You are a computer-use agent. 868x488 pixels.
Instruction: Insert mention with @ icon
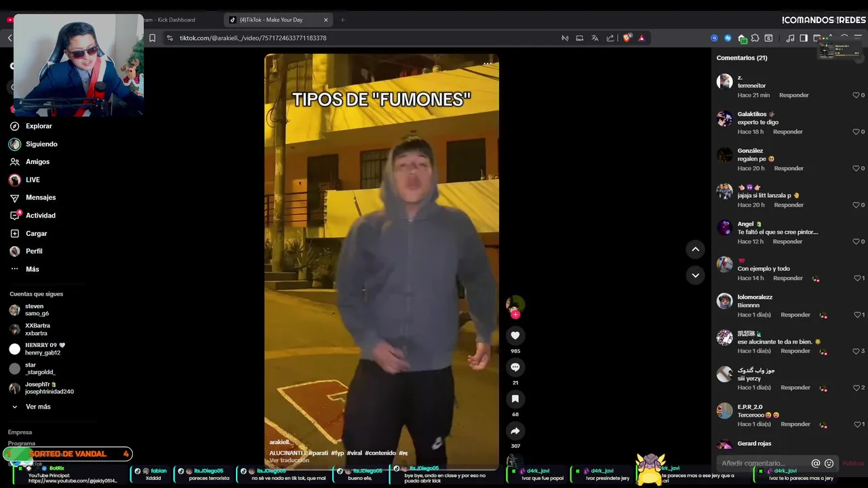(816, 464)
